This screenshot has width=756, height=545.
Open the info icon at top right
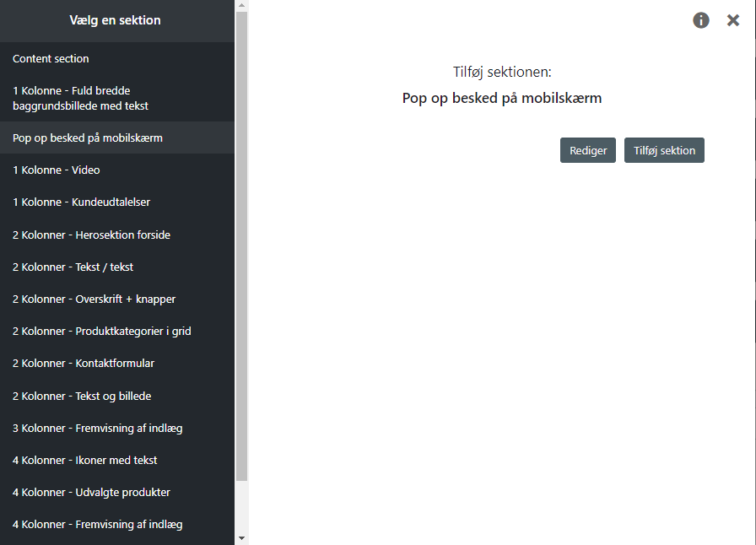[700, 20]
